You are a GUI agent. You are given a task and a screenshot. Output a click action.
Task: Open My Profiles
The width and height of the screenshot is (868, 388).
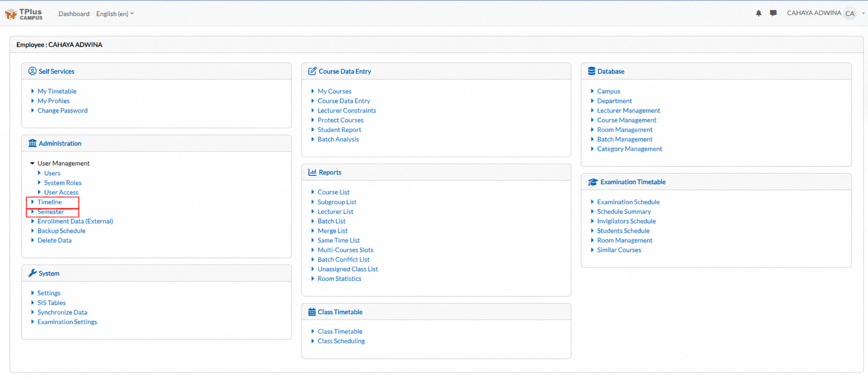pyautogui.click(x=54, y=101)
